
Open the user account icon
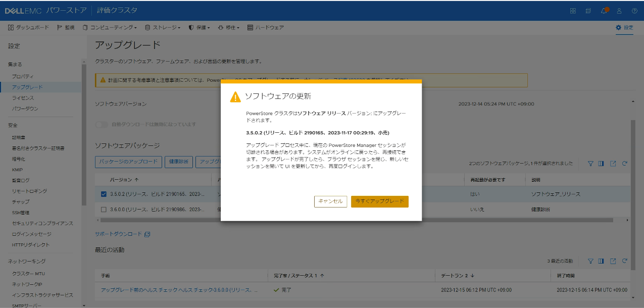pyautogui.click(x=619, y=11)
